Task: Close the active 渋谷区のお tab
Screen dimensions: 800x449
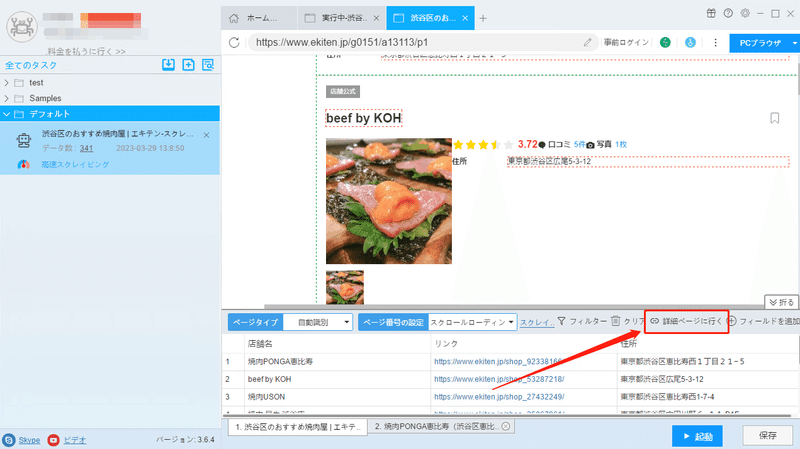Action: [465, 18]
